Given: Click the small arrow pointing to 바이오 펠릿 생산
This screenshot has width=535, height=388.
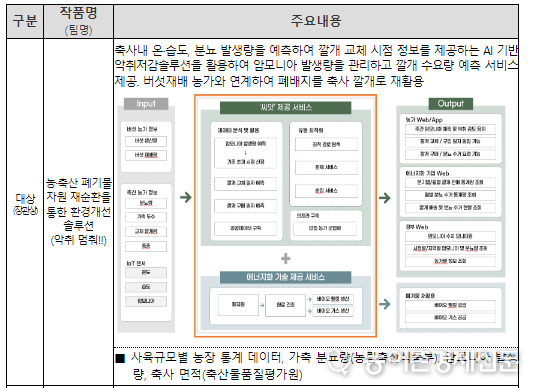Looking at the screenshot, I should pos(309,299).
